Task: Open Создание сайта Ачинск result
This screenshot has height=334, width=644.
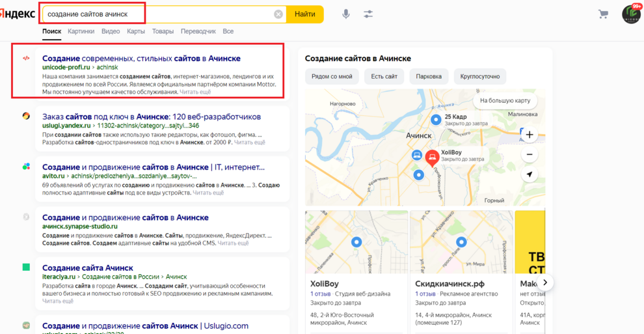Action: click(x=87, y=268)
